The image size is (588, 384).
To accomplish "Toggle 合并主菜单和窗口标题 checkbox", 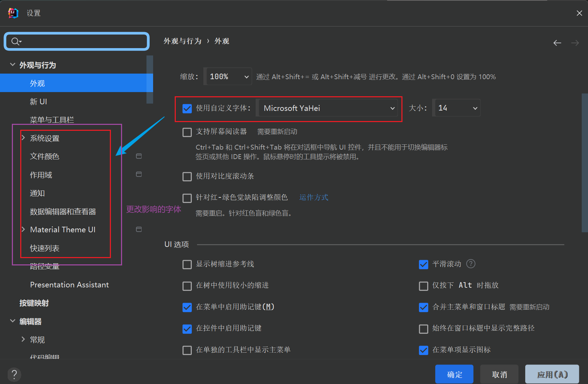I will (x=423, y=307).
